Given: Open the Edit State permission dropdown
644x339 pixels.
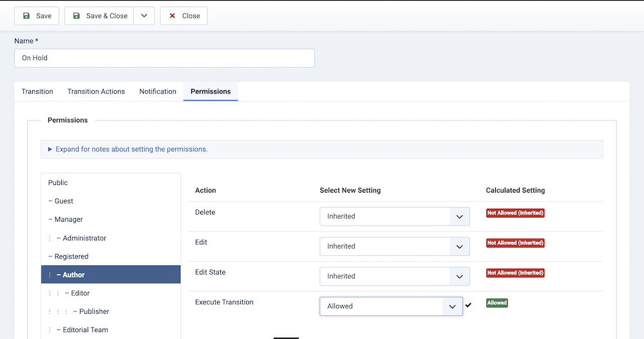Looking at the screenshot, I should (394, 276).
